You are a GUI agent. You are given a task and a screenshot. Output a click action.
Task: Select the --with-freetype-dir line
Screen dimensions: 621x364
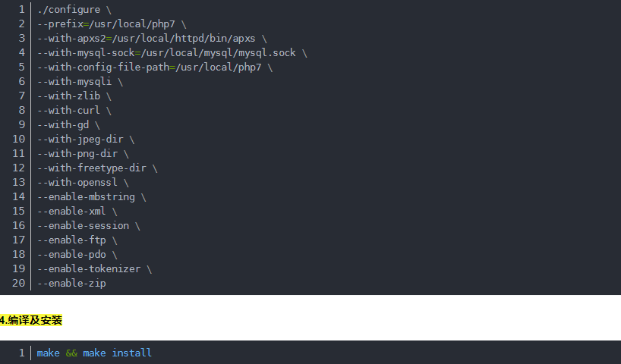[97, 168]
